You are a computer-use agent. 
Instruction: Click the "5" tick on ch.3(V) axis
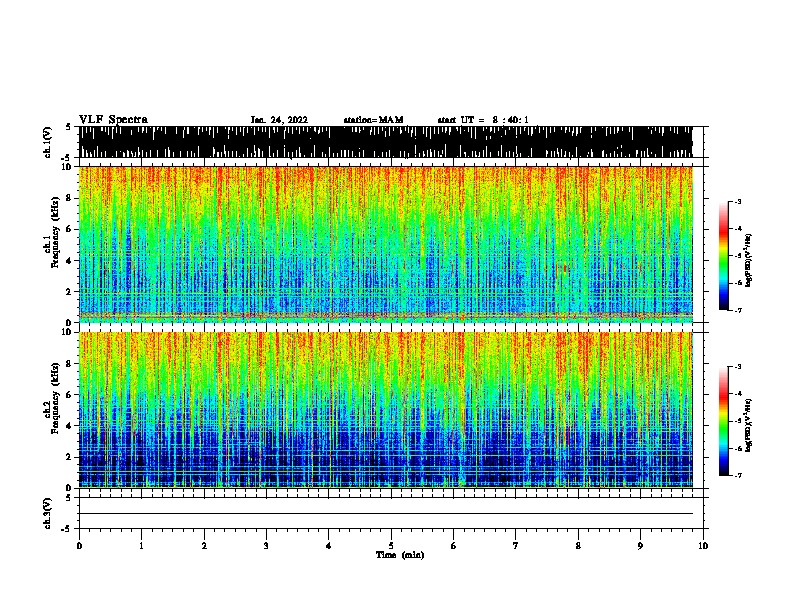(68, 498)
